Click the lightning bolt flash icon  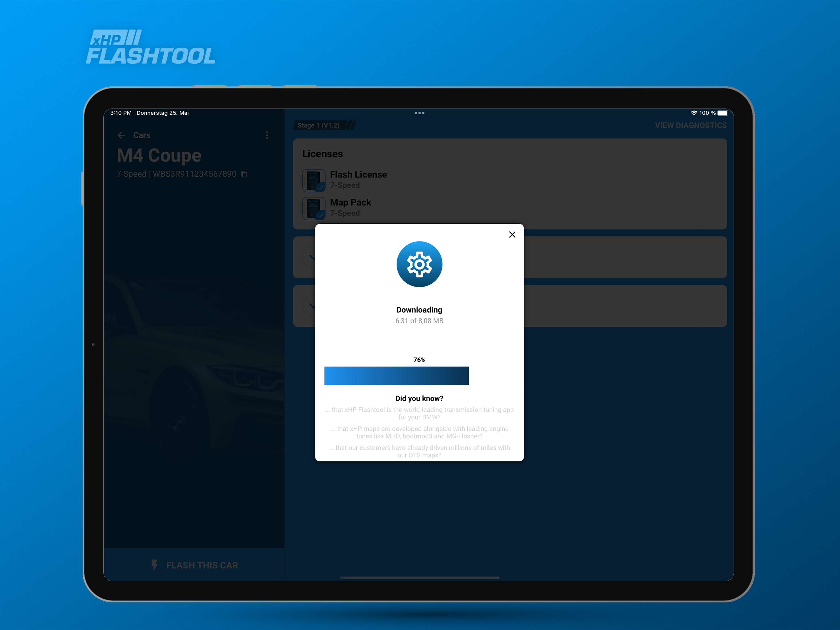tap(154, 565)
